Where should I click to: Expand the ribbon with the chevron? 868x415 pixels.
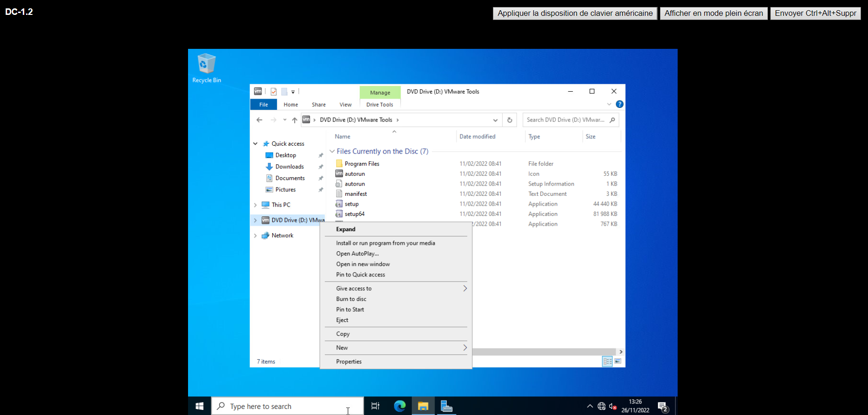coord(609,104)
